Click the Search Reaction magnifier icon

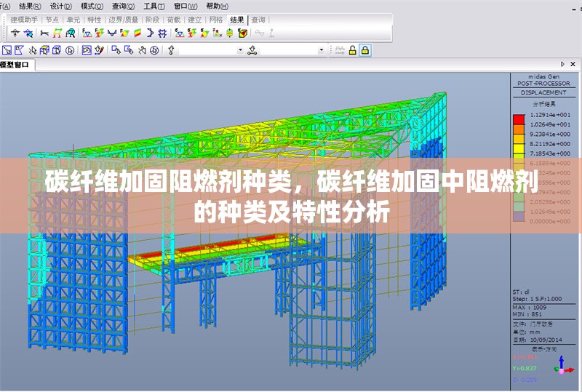[28, 33]
